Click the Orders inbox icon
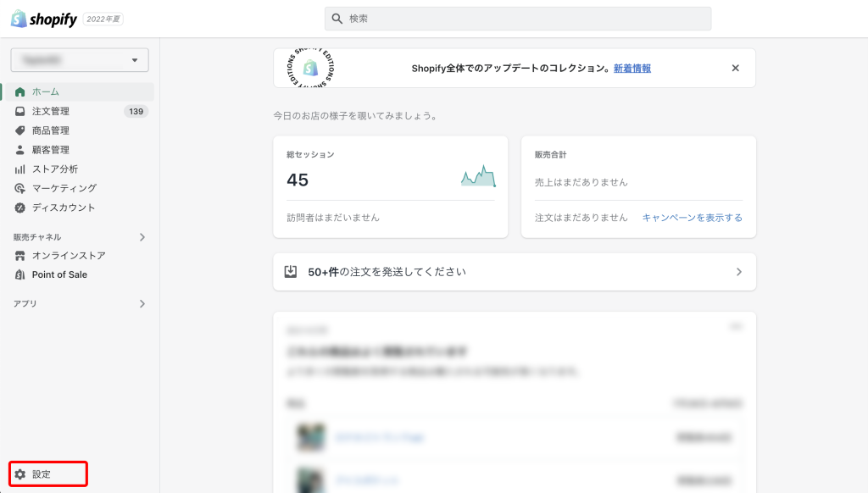This screenshot has width=868, height=493. point(20,111)
